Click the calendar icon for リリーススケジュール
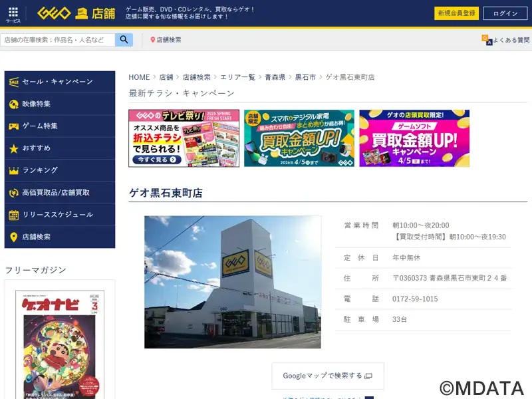This screenshot has height=399, width=532. tap(13, 215)
